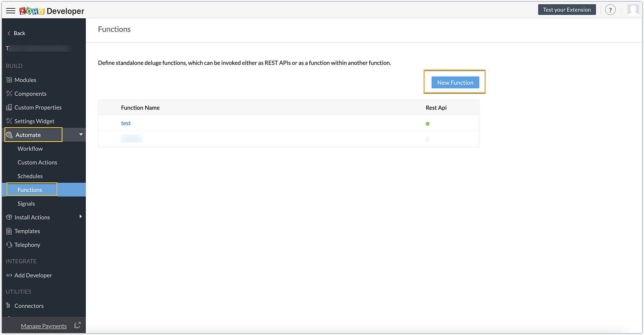The image size is (644, 335).
Task: Open Add Developer in the sidebar
Action: tap(33, 275)
